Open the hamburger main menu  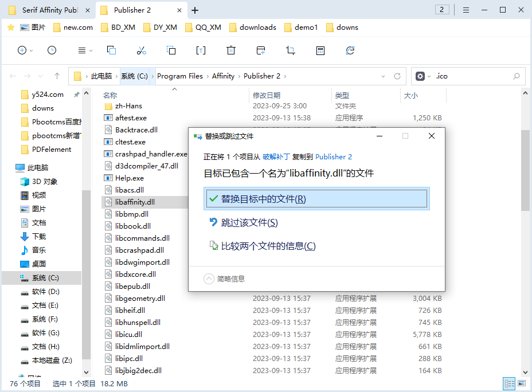coord(466,10)
